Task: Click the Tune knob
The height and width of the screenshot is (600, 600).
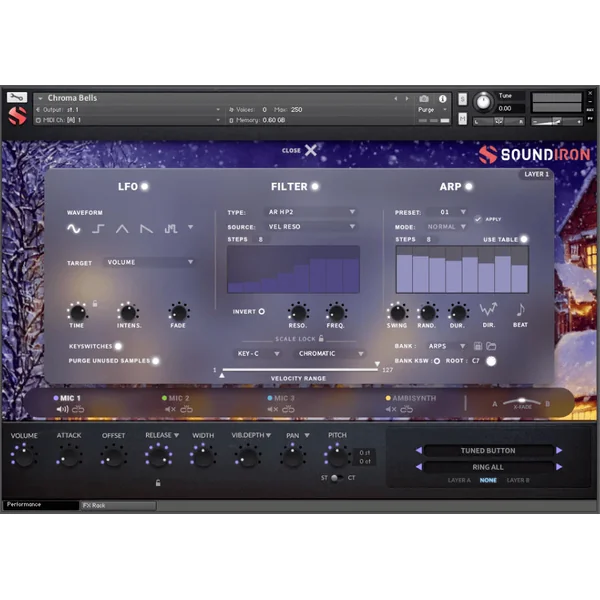Action: tap(483, 103)
